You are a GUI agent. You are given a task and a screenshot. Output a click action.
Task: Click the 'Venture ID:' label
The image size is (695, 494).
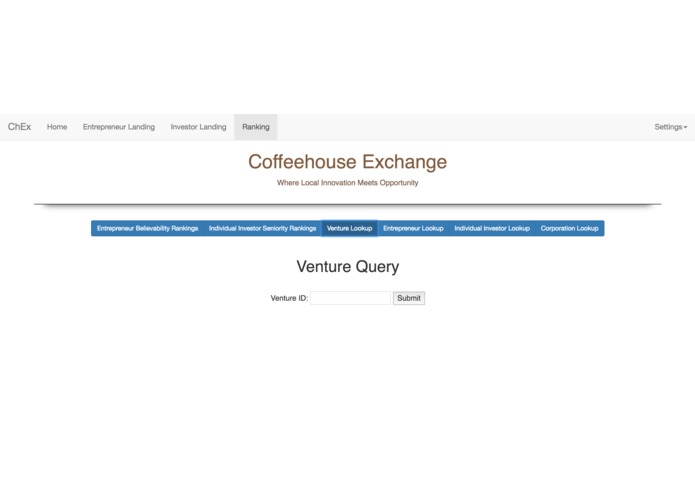coord(289,298)
